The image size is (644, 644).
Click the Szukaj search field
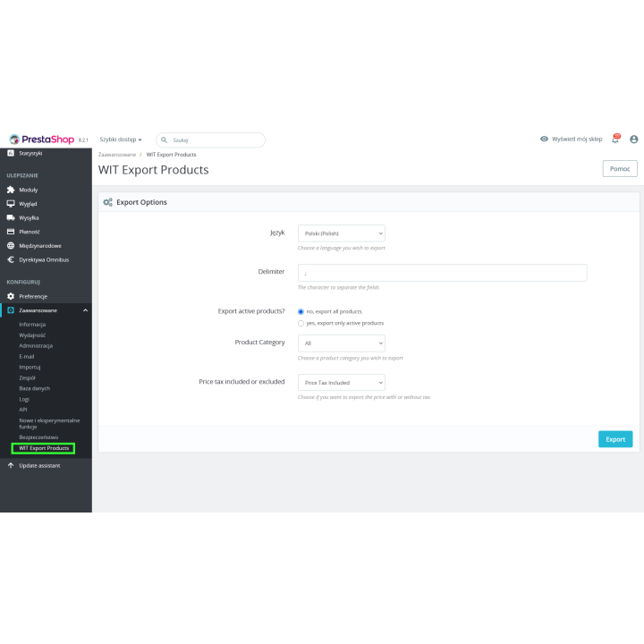pyautogui.click(x=211, y=140)
